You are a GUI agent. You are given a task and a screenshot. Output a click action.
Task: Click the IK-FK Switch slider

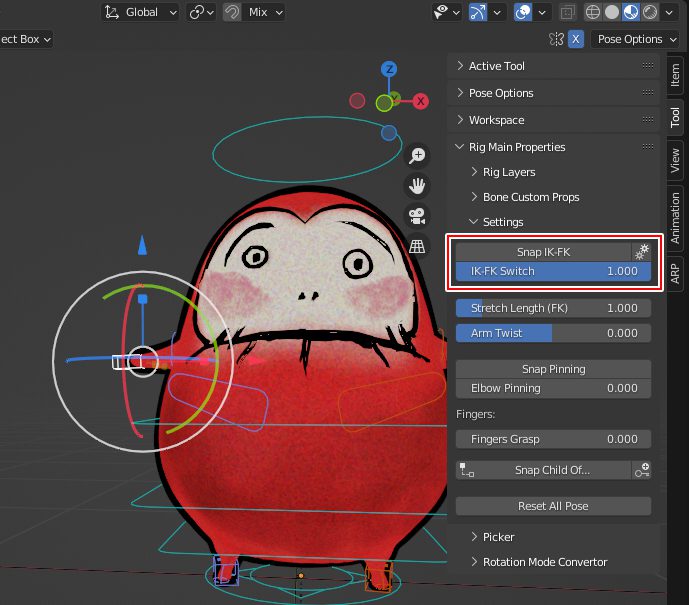pos(553,271)
